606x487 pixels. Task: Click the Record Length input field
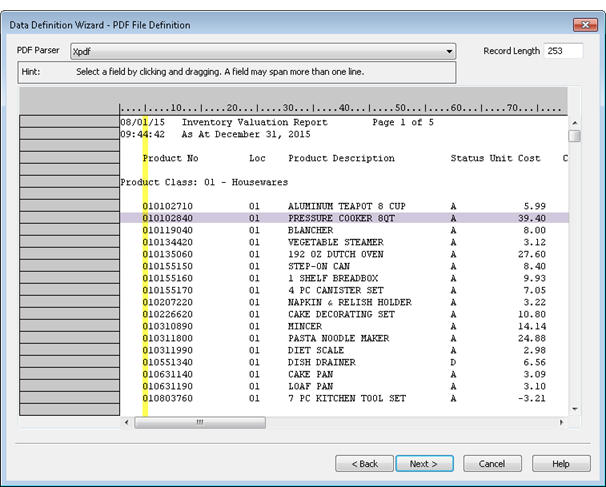tap(563, 51)
